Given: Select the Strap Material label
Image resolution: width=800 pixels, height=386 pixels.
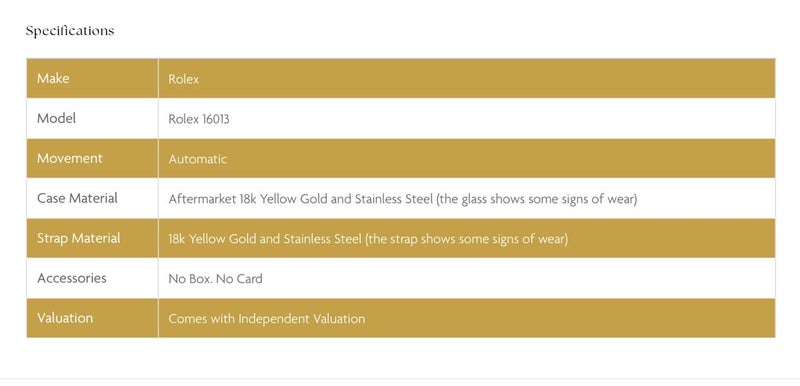Looking at the screenshot, I should coord(79,238).
